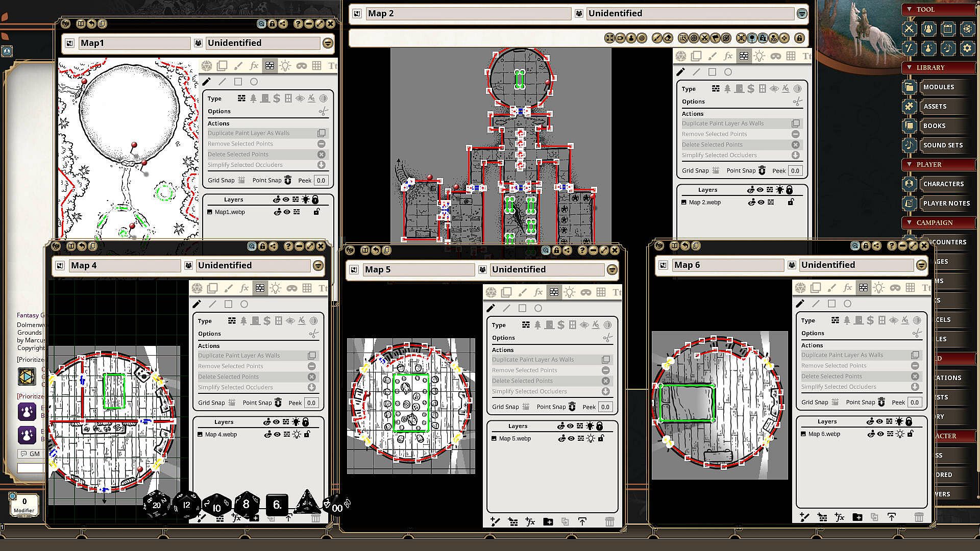Toggle visibility of Map 5.webp layer
Viewport: 980px width, 551px height.
(x=571, y=438)
